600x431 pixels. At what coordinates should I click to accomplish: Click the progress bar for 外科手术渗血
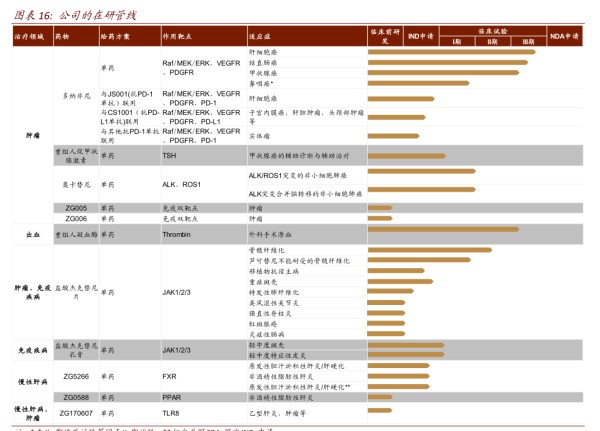click(443, 229)
